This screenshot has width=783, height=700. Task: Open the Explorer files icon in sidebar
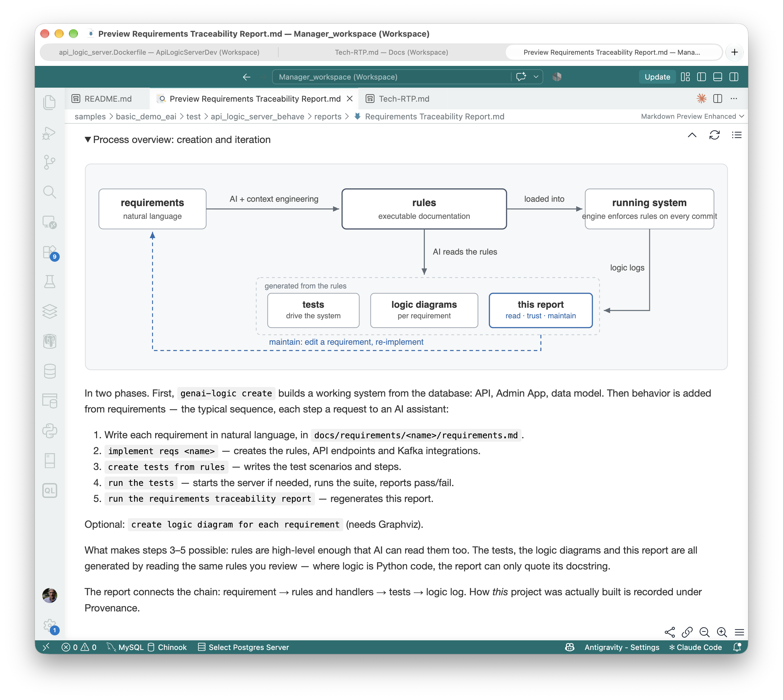point(49,102)
